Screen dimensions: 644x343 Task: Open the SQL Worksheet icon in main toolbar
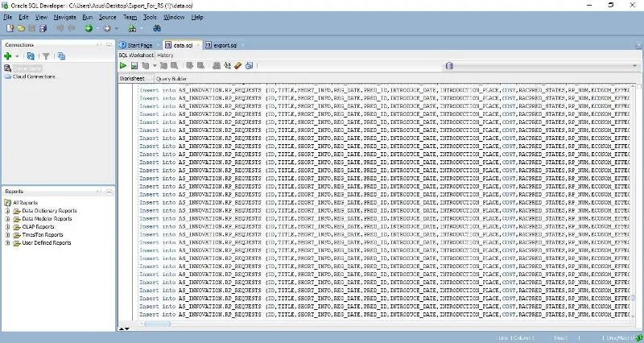pos(132,28)
